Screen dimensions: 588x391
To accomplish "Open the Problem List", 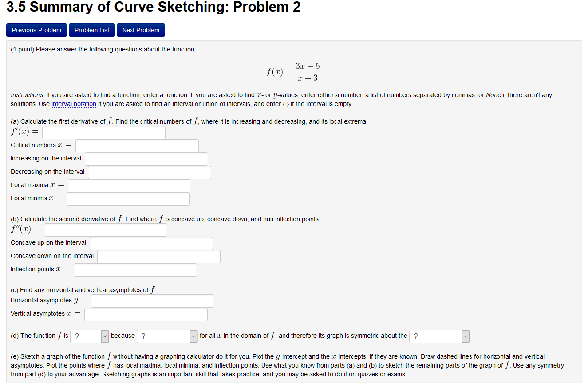I will (91, 30).
